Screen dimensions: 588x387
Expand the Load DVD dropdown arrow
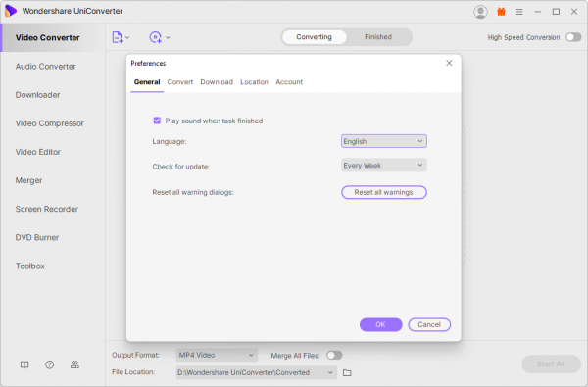click(x=168, y=37)
